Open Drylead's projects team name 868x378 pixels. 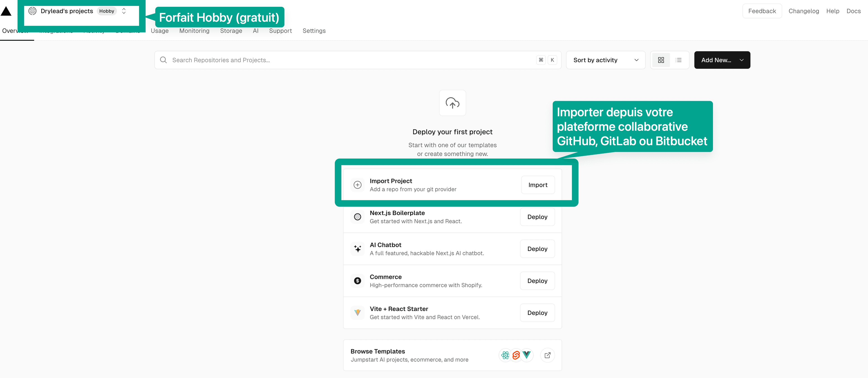67,11
